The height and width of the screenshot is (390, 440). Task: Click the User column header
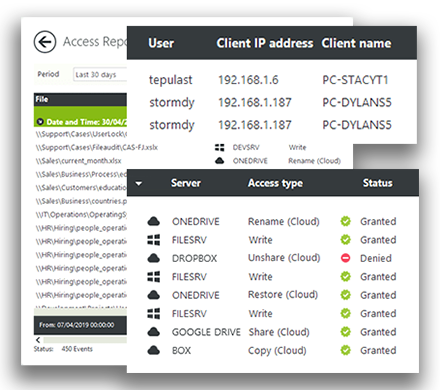click(x=161, y=43)
